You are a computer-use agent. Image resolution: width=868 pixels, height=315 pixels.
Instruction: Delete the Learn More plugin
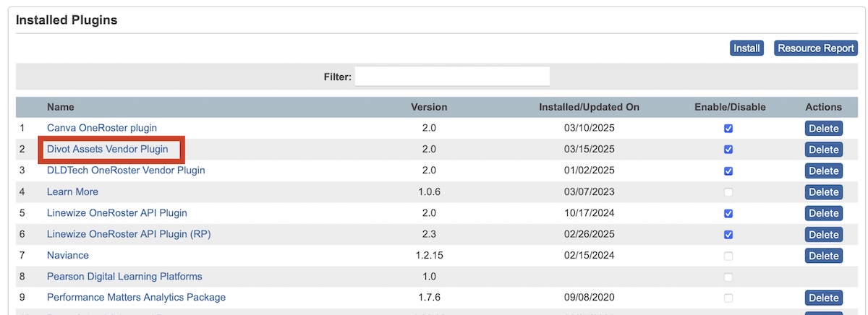823,192
